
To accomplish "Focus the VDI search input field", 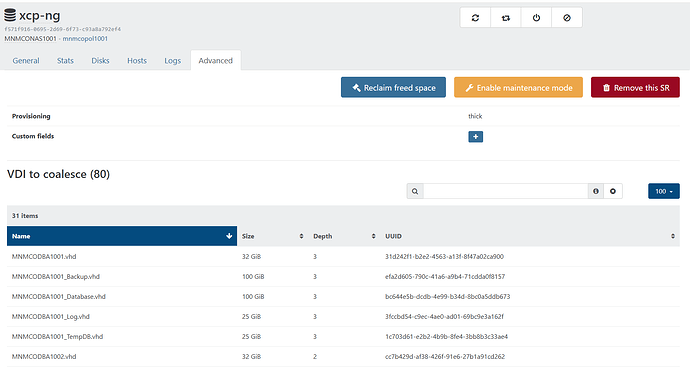I will pos(506,191).
